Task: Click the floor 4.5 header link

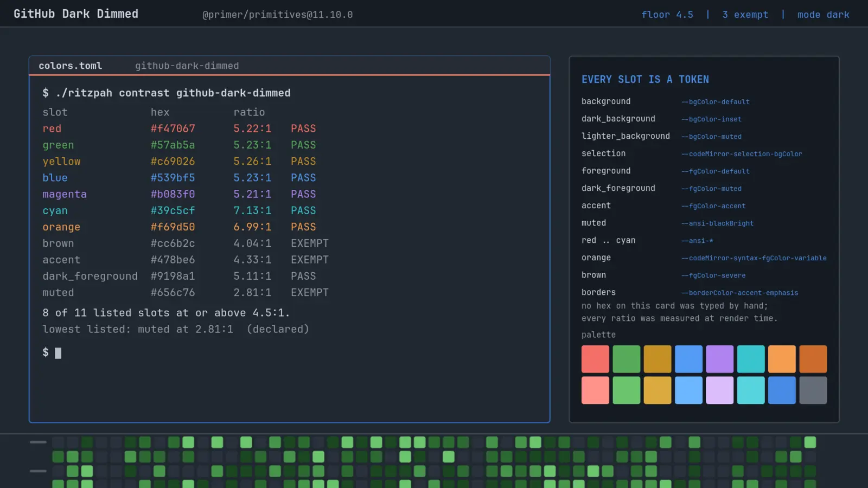Action: (667, 15)
